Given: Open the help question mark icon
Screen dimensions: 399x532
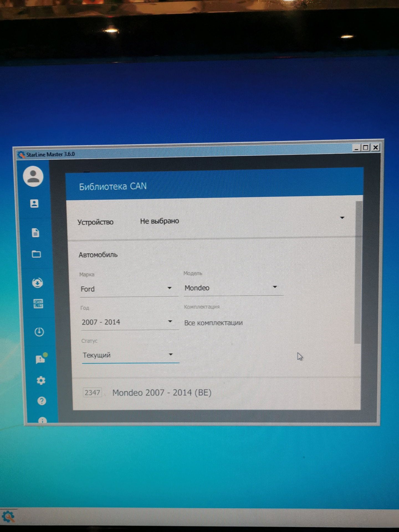Looking at the screenshot, I should pos(42,401).
